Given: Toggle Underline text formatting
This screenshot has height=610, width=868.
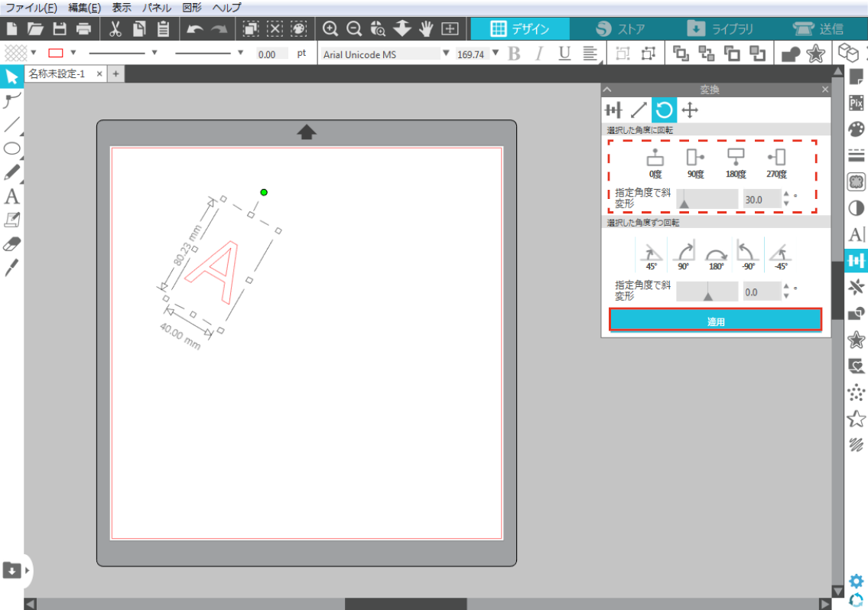Looking at the screenshot, I should tap(564, 54).
